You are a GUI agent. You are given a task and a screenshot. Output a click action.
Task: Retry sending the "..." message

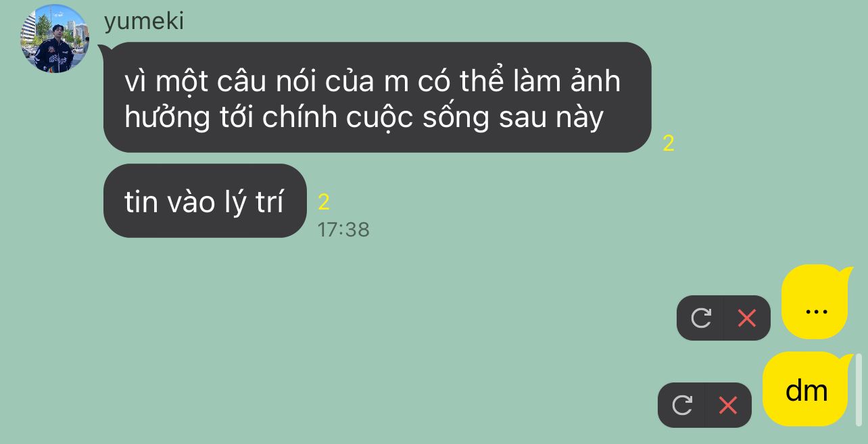coord(700,318)
